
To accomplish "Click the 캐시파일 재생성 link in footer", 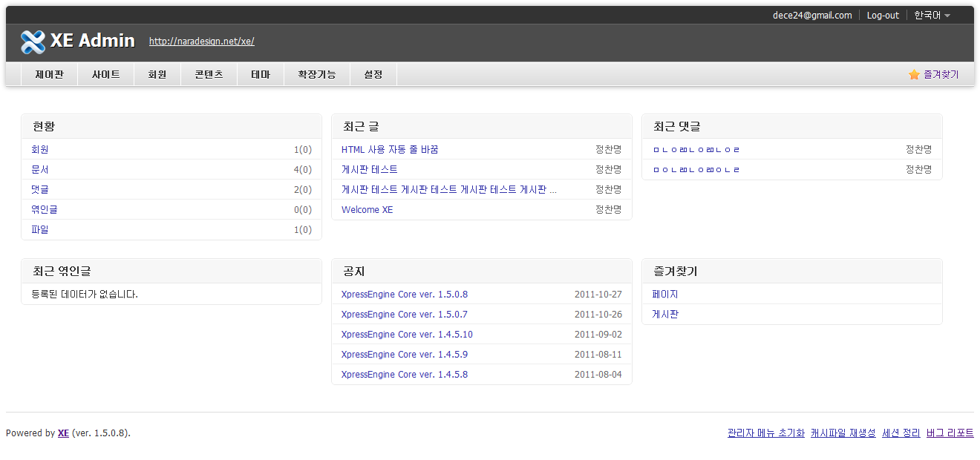I will 843,433.
